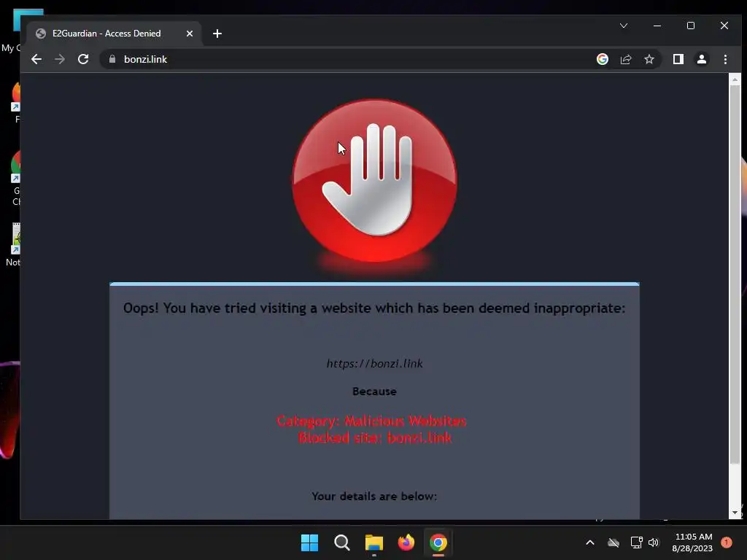This screenshot has height=560, width=747.
Task: Open the clock showing 11:05 AM
Action: click(692, 542)
